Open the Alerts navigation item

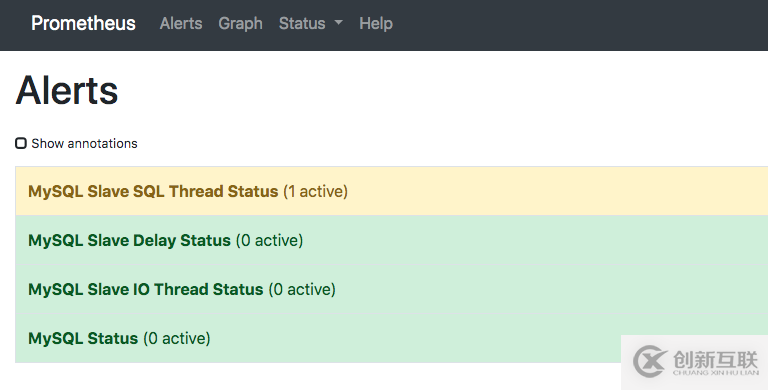[x=181, y=24]
